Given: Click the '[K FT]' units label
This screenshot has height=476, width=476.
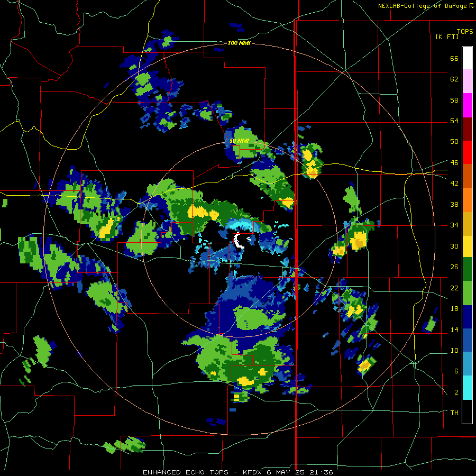Looking at the screenshot, I should coord(447,37).
